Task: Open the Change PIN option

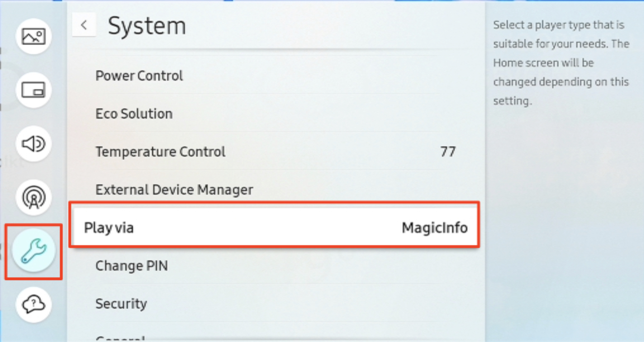Action: 132,265
